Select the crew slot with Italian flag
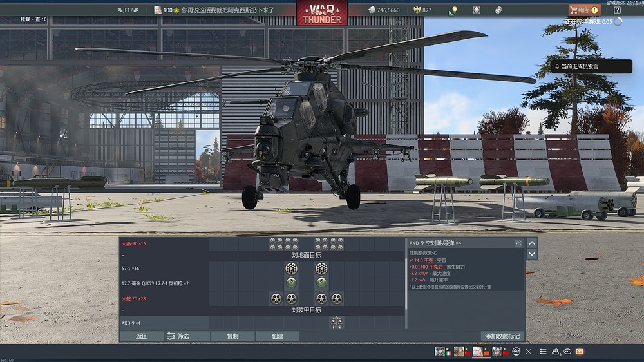This screenshot has width=644, height=362. 443,351
